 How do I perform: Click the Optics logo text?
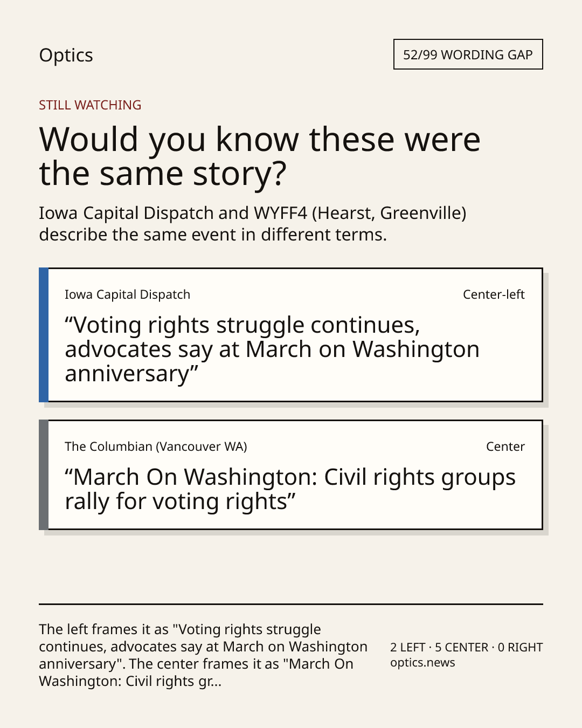click(x=66, y=55)
